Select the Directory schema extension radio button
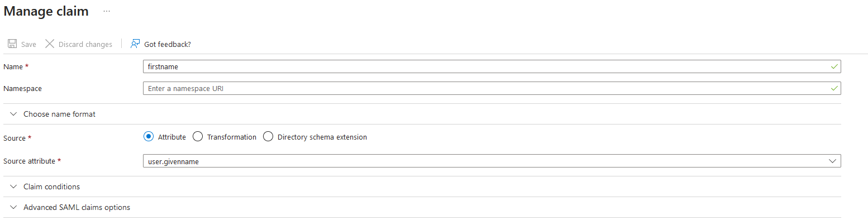Screen dimensions: 868x220 pos(268,137)
